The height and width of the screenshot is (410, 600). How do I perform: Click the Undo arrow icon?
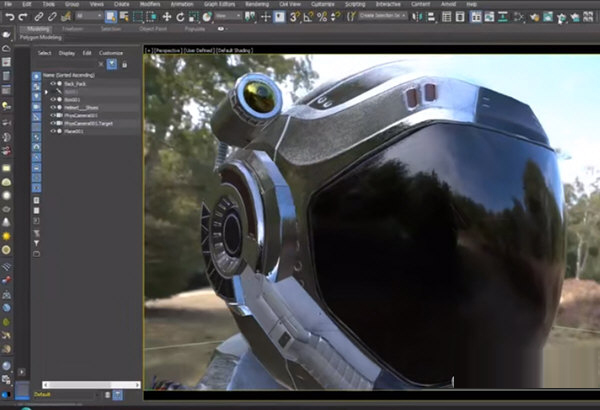point(10,17)
